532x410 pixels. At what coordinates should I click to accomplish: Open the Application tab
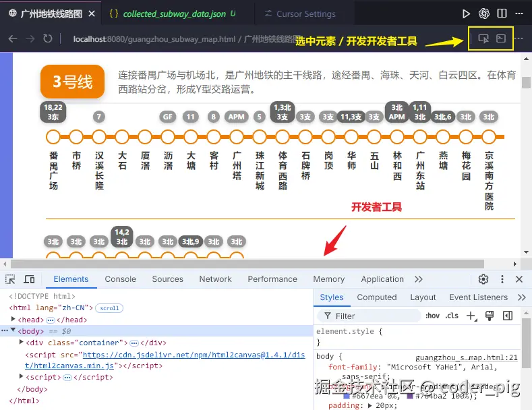[x=382, y=279]
